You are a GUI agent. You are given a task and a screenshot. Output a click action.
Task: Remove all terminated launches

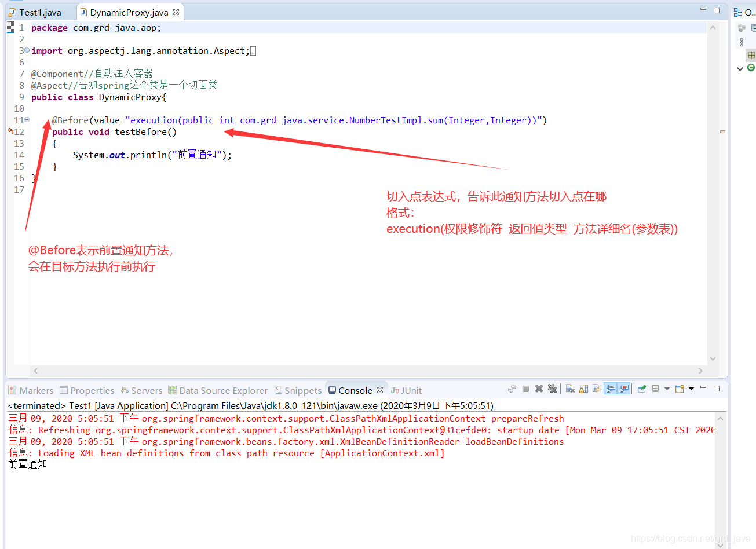pos(552,389)
